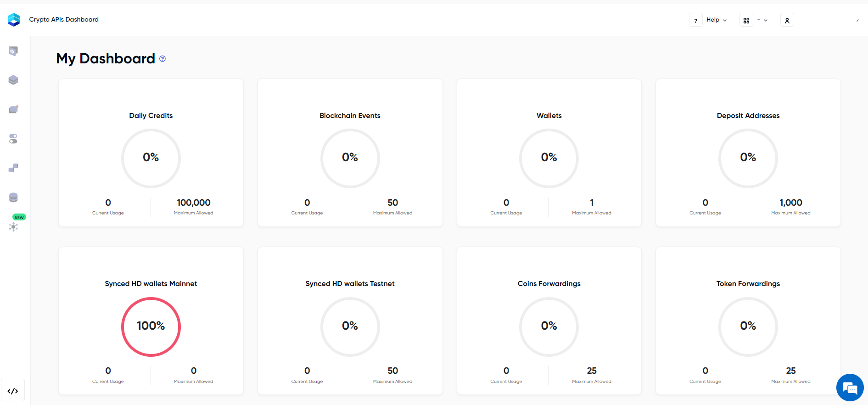
Task: Click the grid apps icon in header
Action: 746,20
